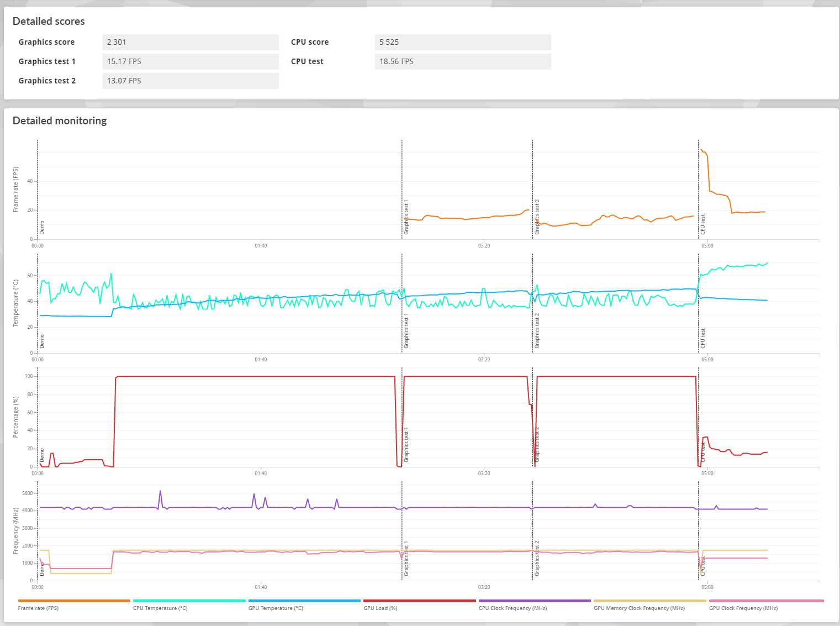This screenshot has height=626, width=840.
Task: Click the Temperature (°C) axis title
Action: pyautogui.click(x=15, y=303)
